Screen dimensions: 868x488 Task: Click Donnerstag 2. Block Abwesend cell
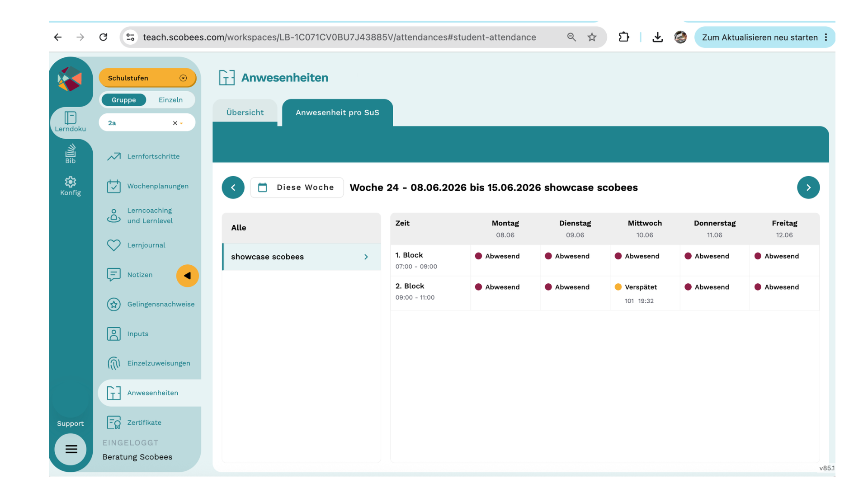pos(715,293)
